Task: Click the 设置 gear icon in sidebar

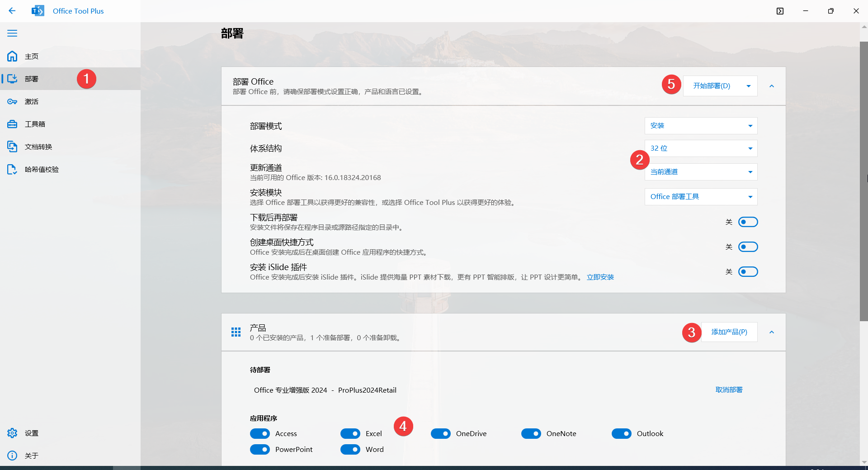Action: coord(12,433)
